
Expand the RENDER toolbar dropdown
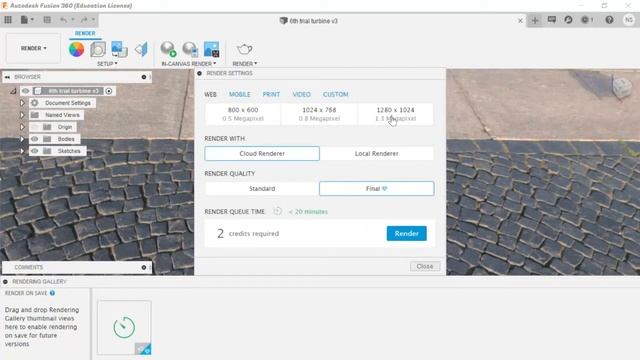click(244, 64)
